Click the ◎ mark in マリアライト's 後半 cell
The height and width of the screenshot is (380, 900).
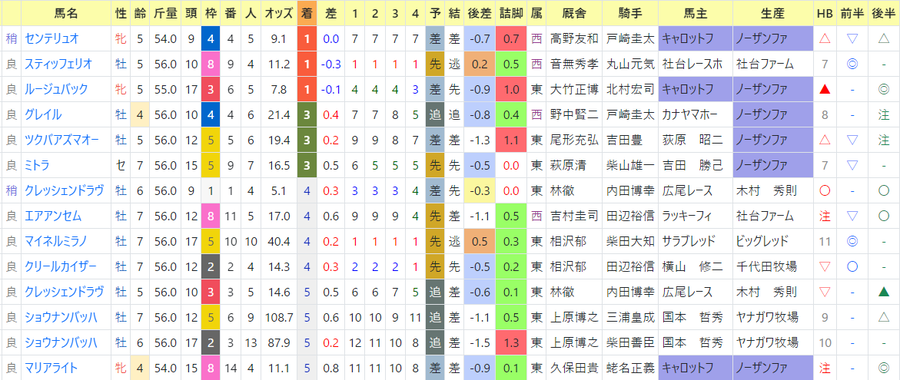click(x=884, y=368)
